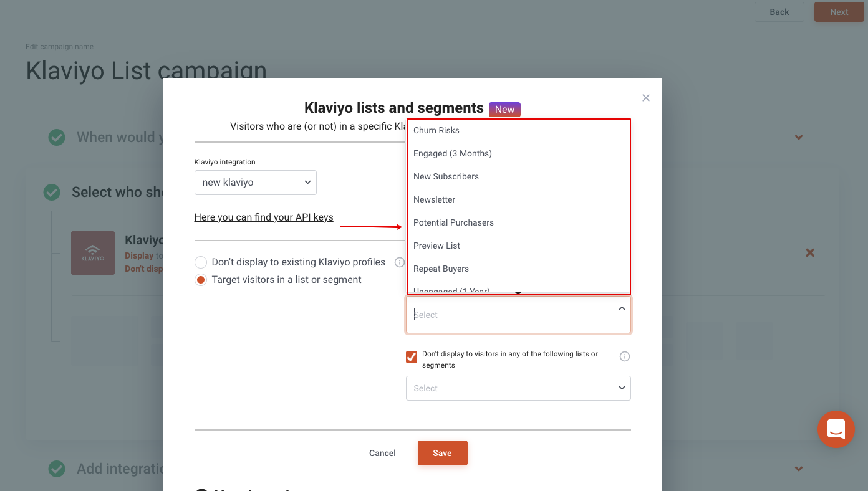
Task: Choose Repeat Buyers segment
Action: point(519,269)
